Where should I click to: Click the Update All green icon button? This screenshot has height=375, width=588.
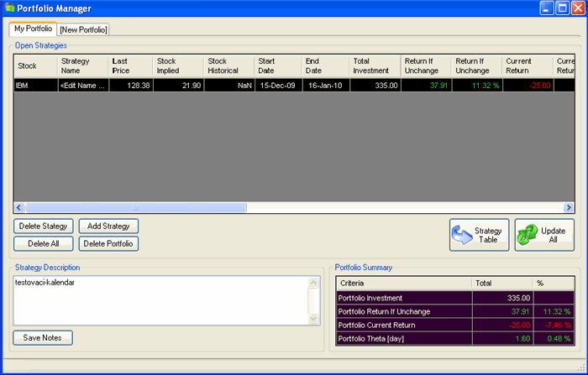click(543, 235)
